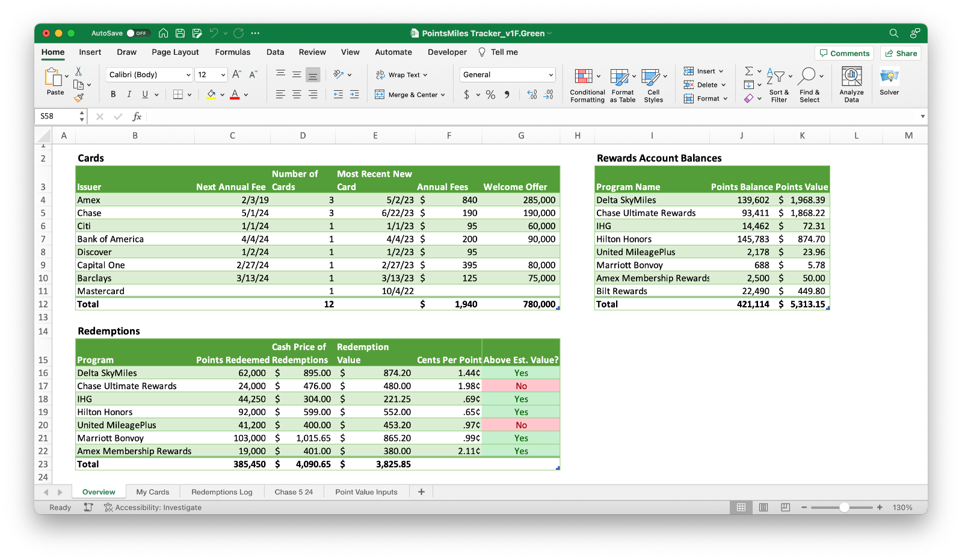Toggle center text horizontally
The height and width of the screenshot is (560, 962).
pyautogui.click(x=297, y=94)
